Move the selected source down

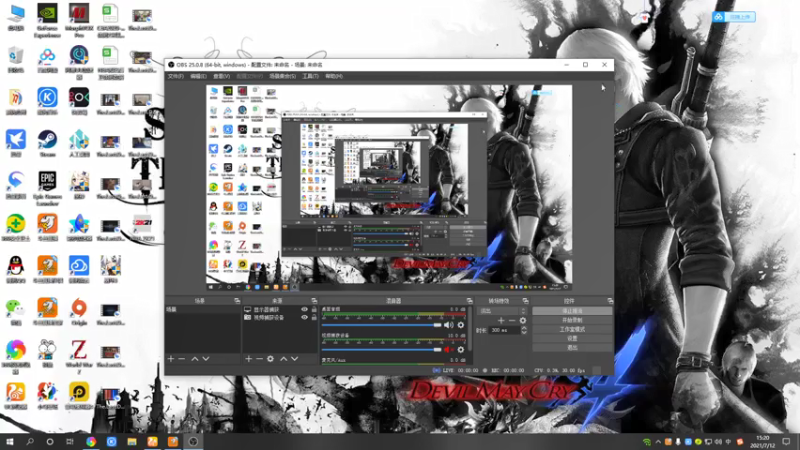[x=294, y=359]
